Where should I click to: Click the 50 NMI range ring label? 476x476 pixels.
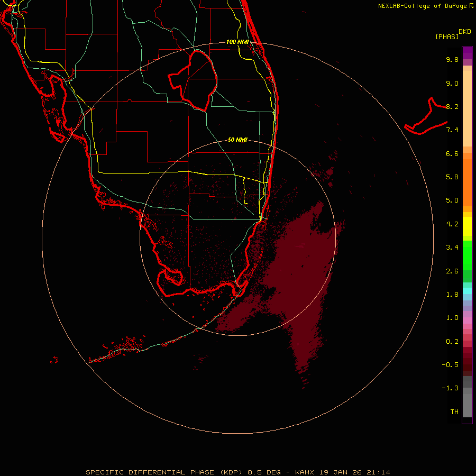(237, 140)
